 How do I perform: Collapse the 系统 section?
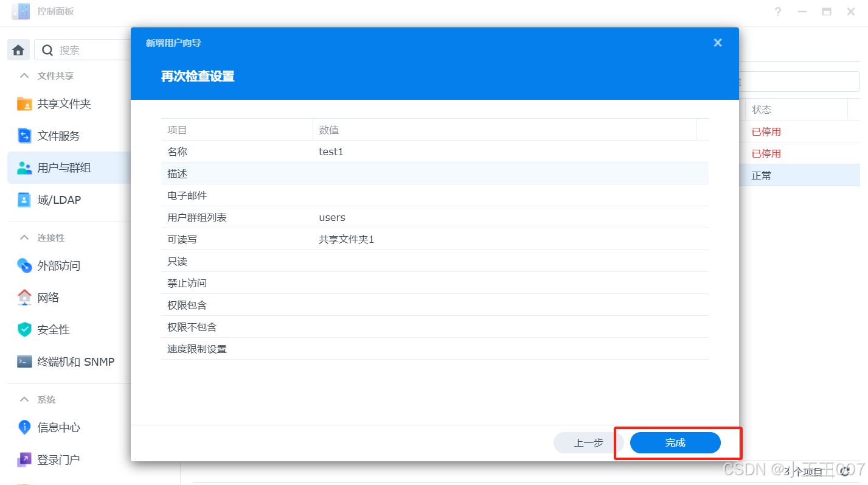pos(24,400)
